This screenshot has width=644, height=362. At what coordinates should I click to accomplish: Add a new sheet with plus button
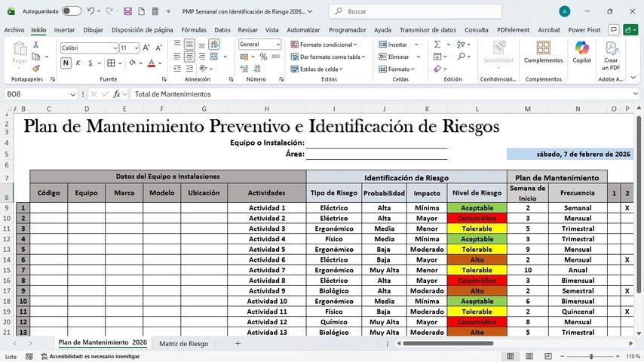point(238,343)
